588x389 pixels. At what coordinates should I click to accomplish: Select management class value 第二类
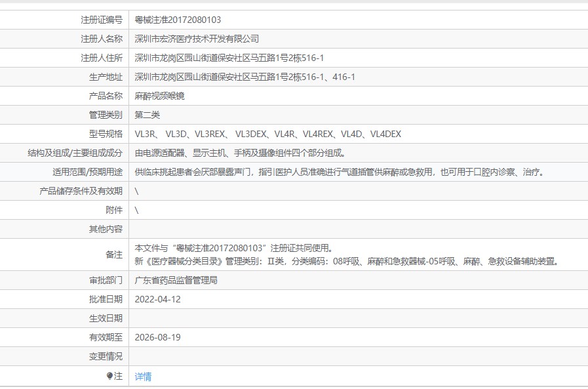(x=147, y=115)
